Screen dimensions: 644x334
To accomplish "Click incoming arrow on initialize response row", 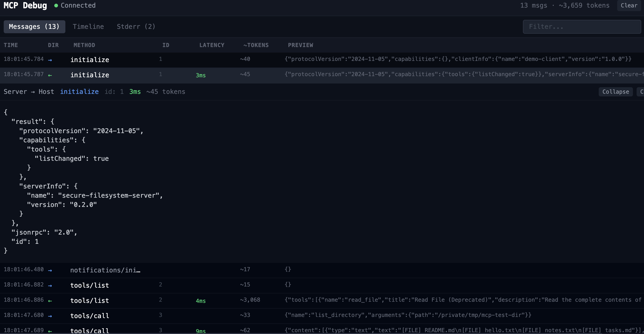I will click(50, 75).
